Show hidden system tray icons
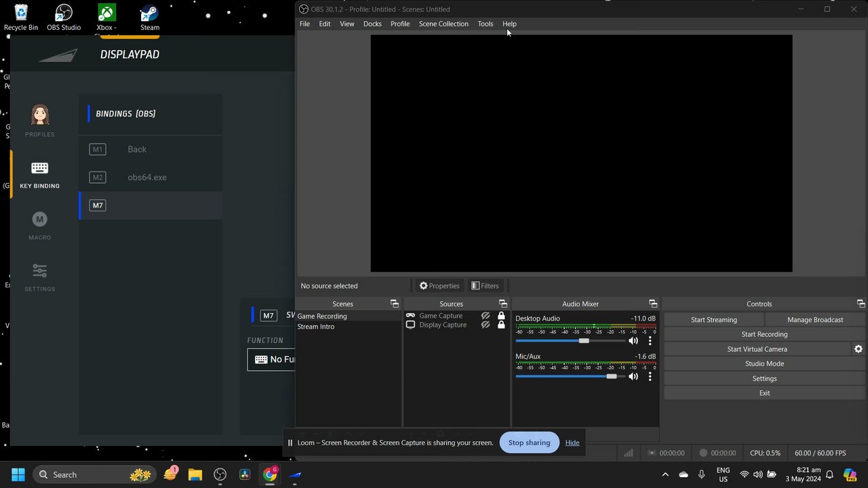868x488 pixels. tap(665, 474)
